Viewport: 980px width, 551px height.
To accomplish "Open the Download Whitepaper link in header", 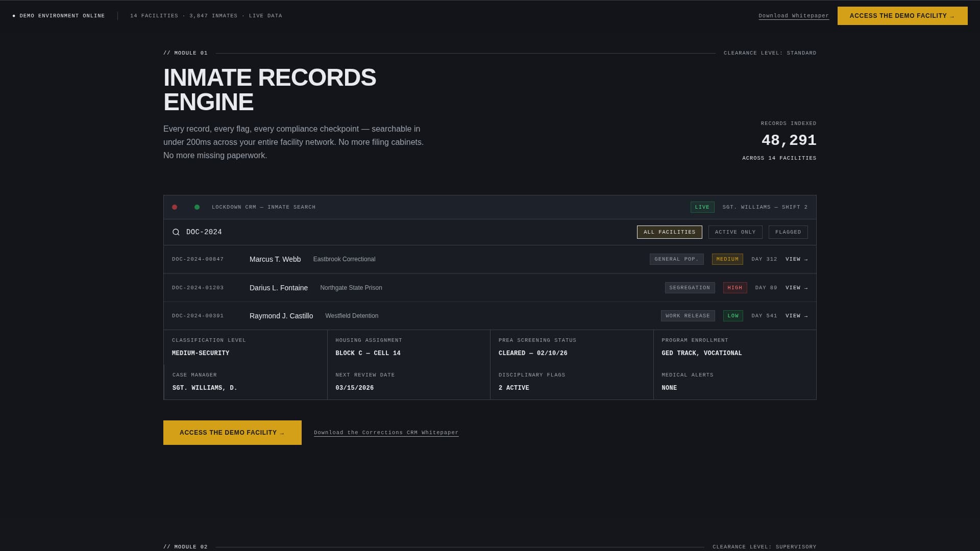I will (794, 16).
